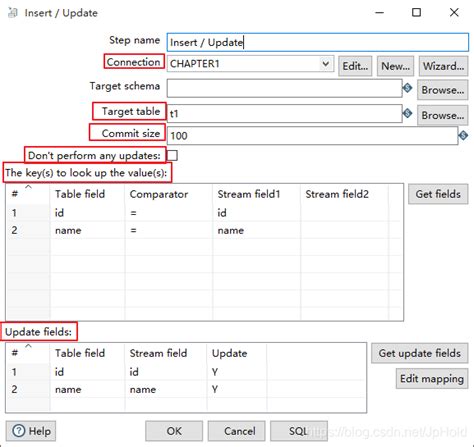This screenshot has width=474, height=447.
Task: Open the Edit mapping dialog
Action: pyautogui.click(x=432, y=378)
